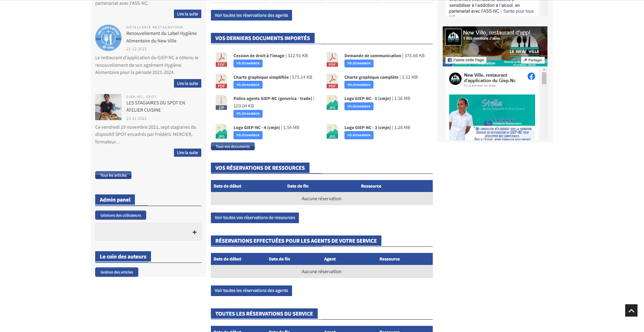Click the Facebook logo in the New Ville post

click(531, 76)
